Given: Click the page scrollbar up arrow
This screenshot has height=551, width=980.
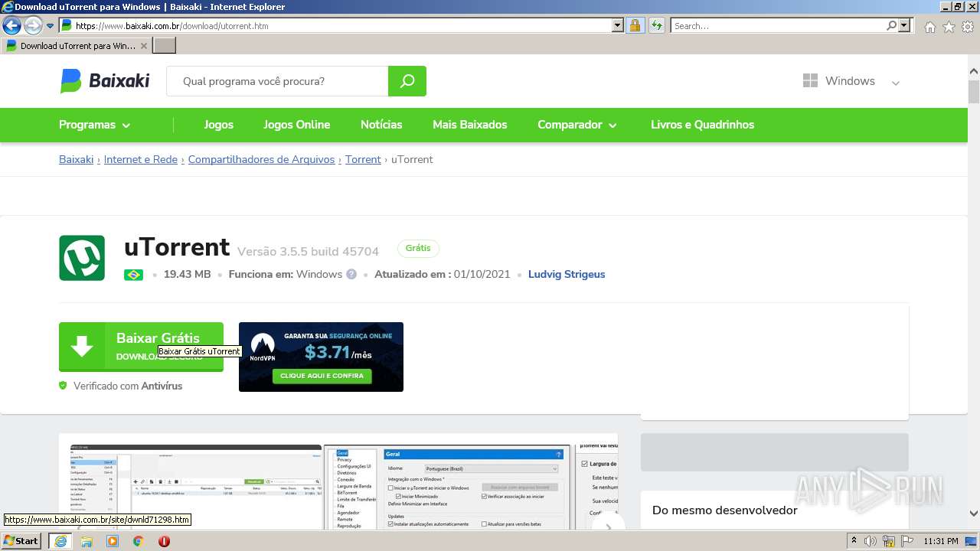Looking at the screenshot, I should (974, 71).
